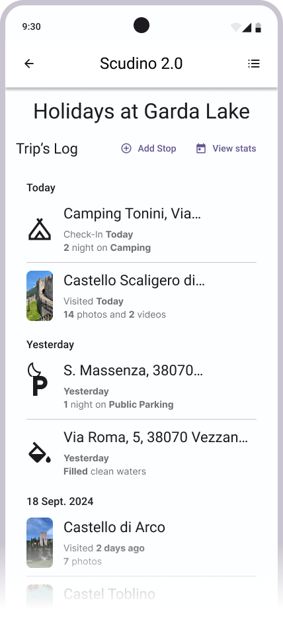This screenshot has height=644, width=283.
Task: Click the View stats link text
Action: (234, 149)
